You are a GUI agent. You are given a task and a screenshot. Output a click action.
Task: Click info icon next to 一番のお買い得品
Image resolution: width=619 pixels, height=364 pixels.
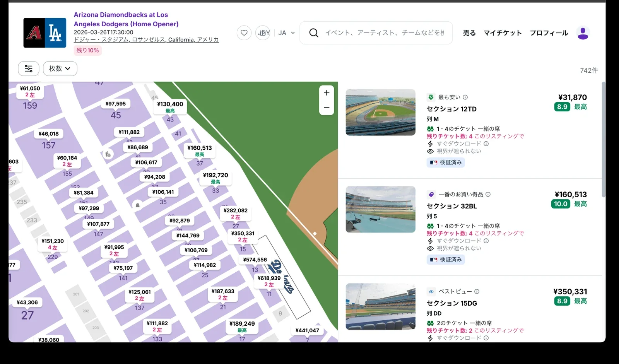(488, 194)
